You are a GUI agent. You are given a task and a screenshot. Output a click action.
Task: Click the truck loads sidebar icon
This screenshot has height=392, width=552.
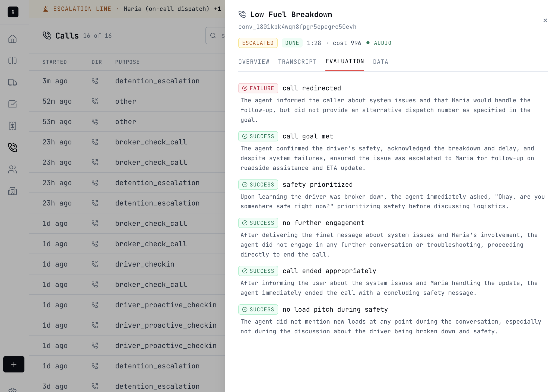pos(12,83)
